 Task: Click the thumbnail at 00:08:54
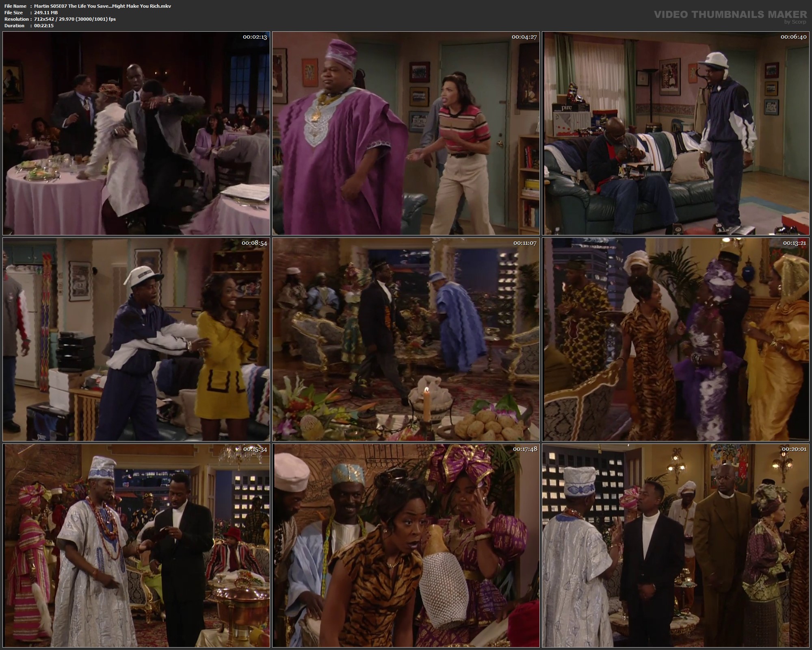136,339
